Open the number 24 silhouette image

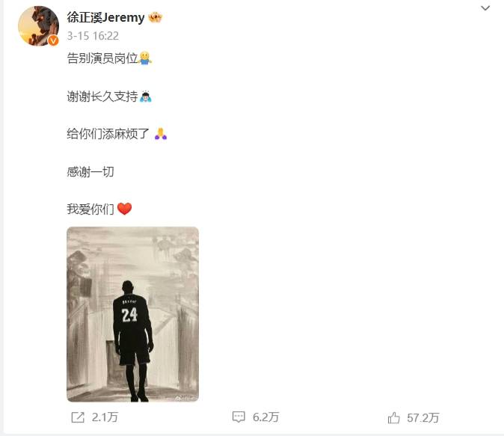(x=133, y=314)
